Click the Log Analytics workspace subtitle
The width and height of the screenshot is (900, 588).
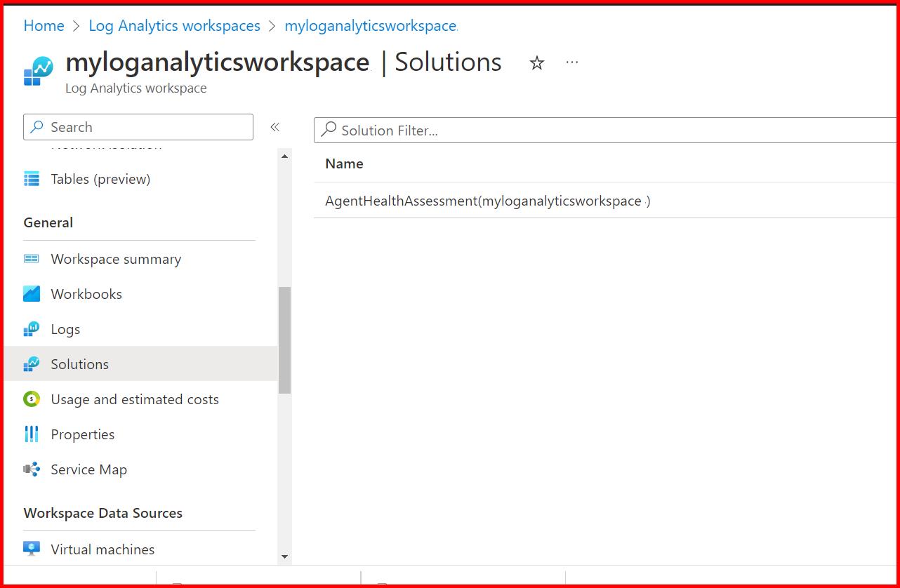135,88
